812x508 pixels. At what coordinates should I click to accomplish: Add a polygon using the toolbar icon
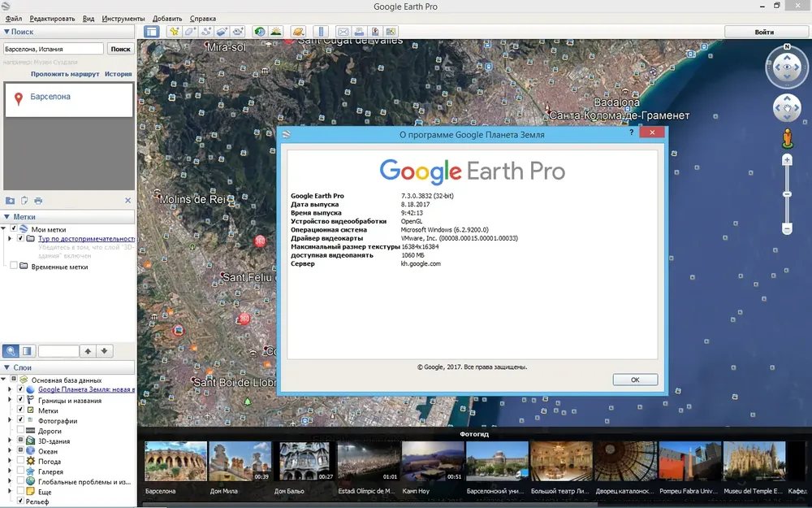pos(190,32)
